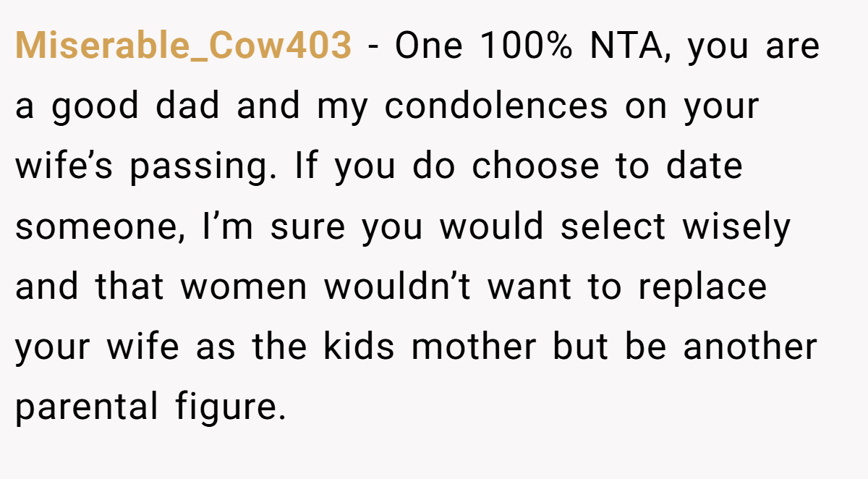Image resolution: width=868 pixels, height=479 pixels.
Task: Click the word "condolences" in the comment
Action: 496,106
